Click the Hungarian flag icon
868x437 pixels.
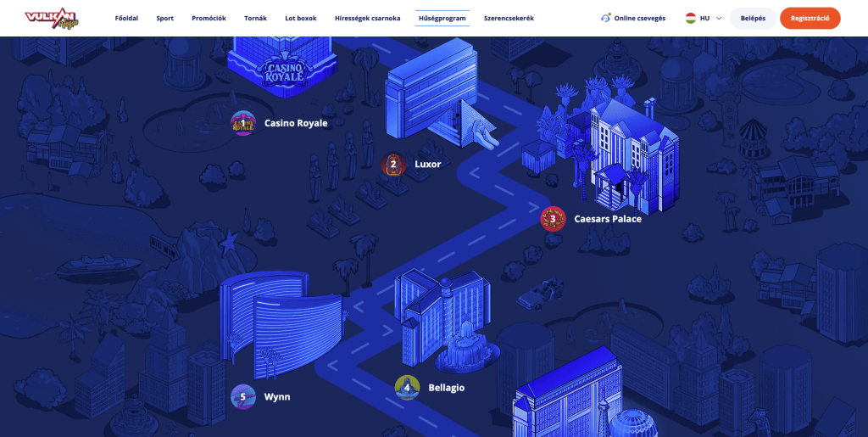pyautogui.click(x=691, y=18)
